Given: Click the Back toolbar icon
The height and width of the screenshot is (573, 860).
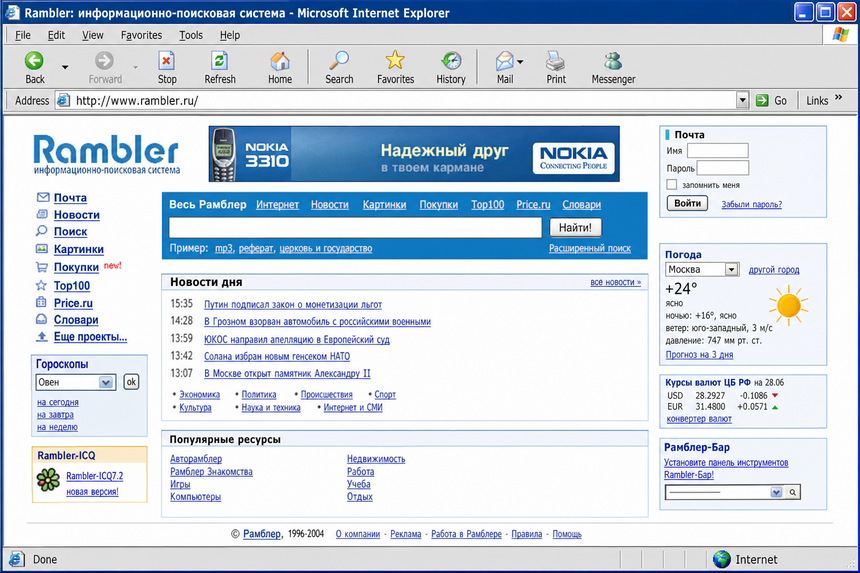Looking at the screenshot, I should pos(34,61).
